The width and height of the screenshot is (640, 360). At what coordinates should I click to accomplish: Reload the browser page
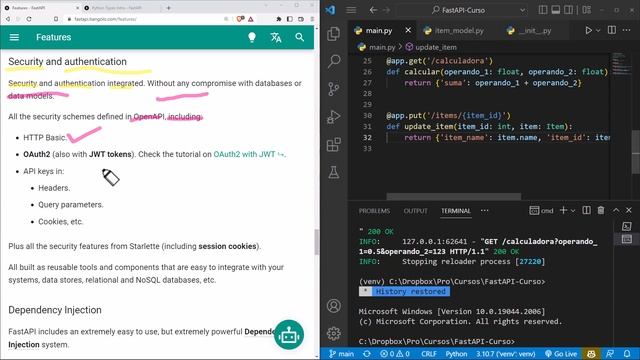29,19
